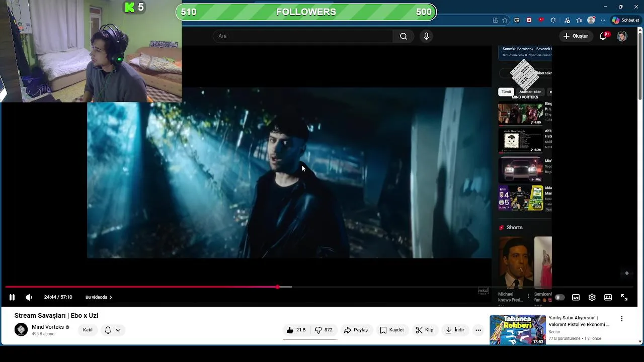Image resolution: width=644 pixels, height=362 pixels.
Task: Click the video title 'Stream Savaşları | Ebo x Uzi'
Action: (56, 316)
